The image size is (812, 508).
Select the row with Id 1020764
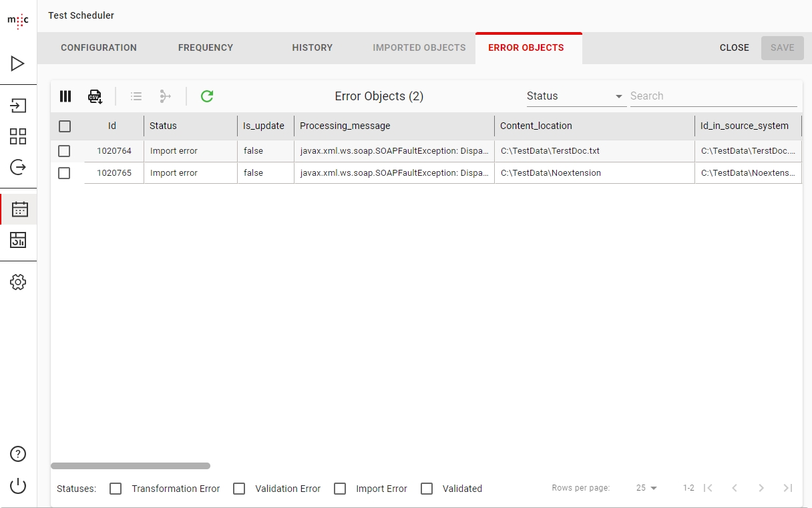pos(64,151)
